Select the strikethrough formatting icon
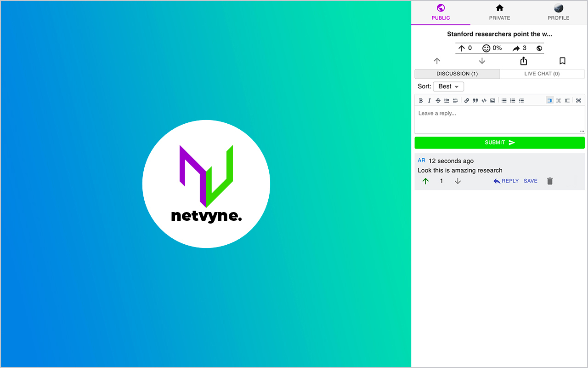Screen dimensions: 588x368 (438, 100)
